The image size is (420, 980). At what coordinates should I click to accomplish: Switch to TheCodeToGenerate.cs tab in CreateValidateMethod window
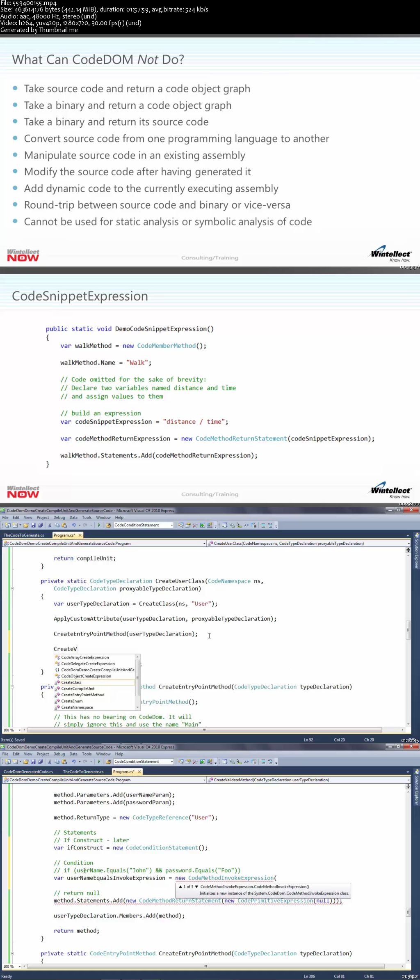tap(83, 772)
